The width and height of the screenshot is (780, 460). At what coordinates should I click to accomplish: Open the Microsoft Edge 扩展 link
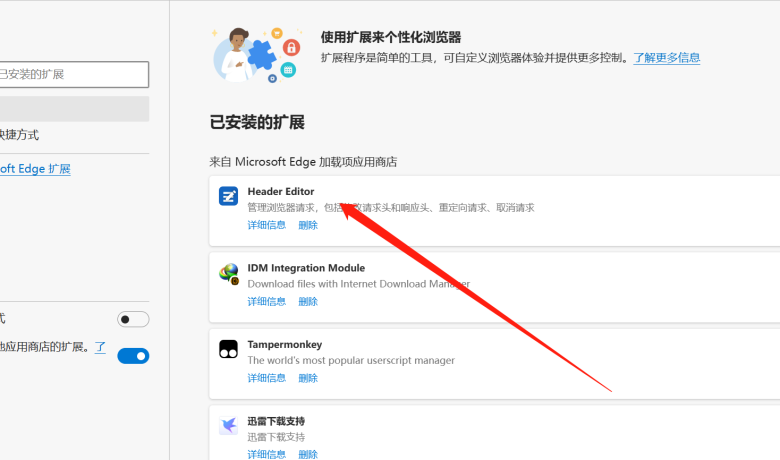click(35, 169)
